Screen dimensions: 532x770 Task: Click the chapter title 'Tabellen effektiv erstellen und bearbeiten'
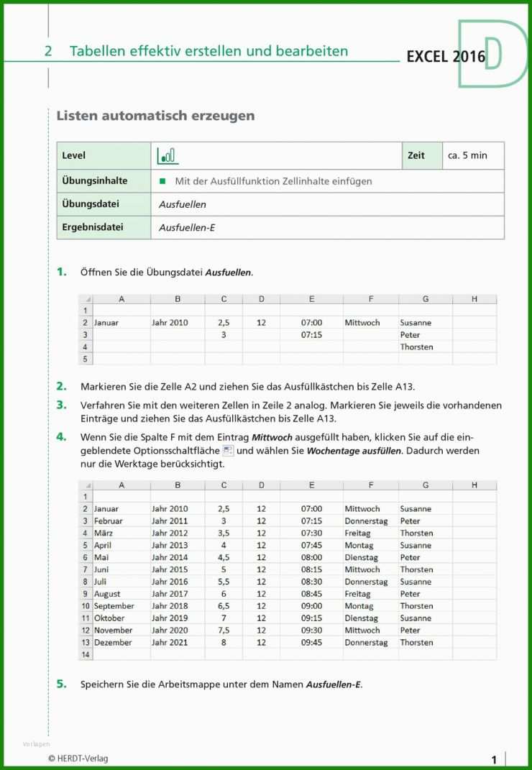coord(208,51)
